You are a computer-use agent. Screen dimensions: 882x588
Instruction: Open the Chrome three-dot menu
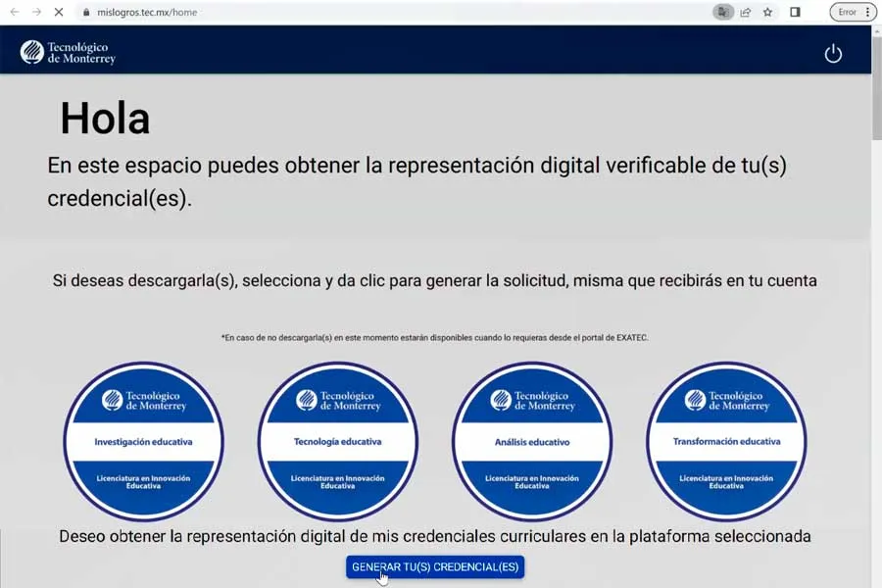pos(868,12)
